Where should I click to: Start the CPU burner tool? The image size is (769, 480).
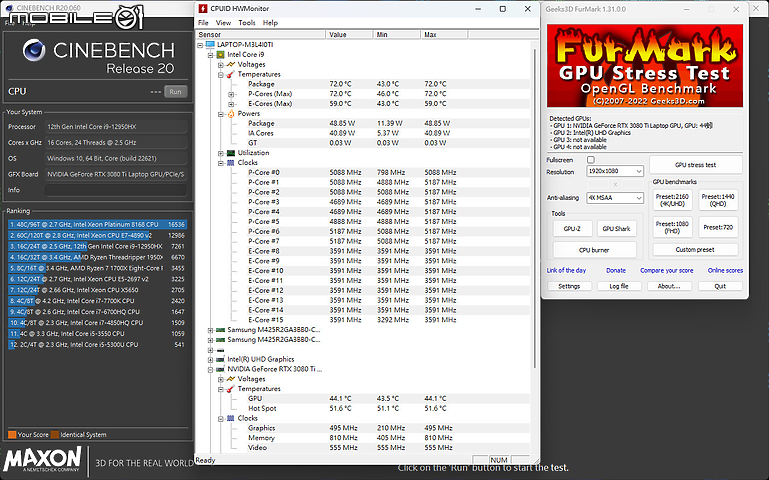[x=594, y=250]
